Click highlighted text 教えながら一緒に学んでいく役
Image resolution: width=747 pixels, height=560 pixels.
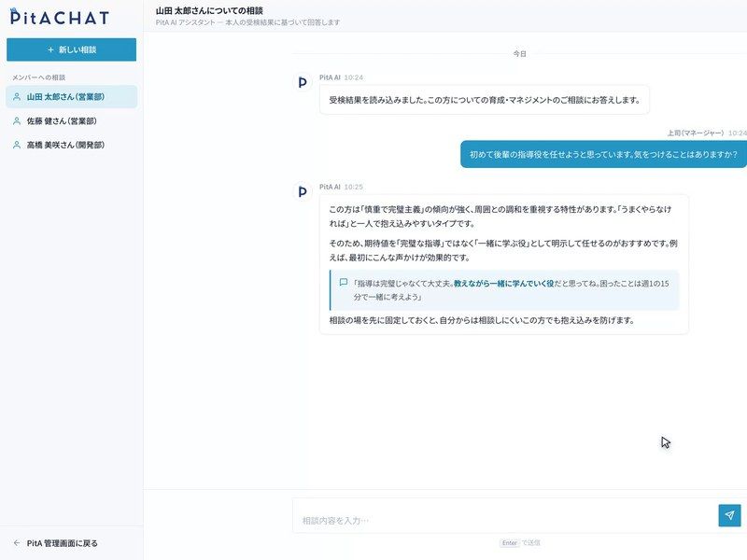(503, 284)
